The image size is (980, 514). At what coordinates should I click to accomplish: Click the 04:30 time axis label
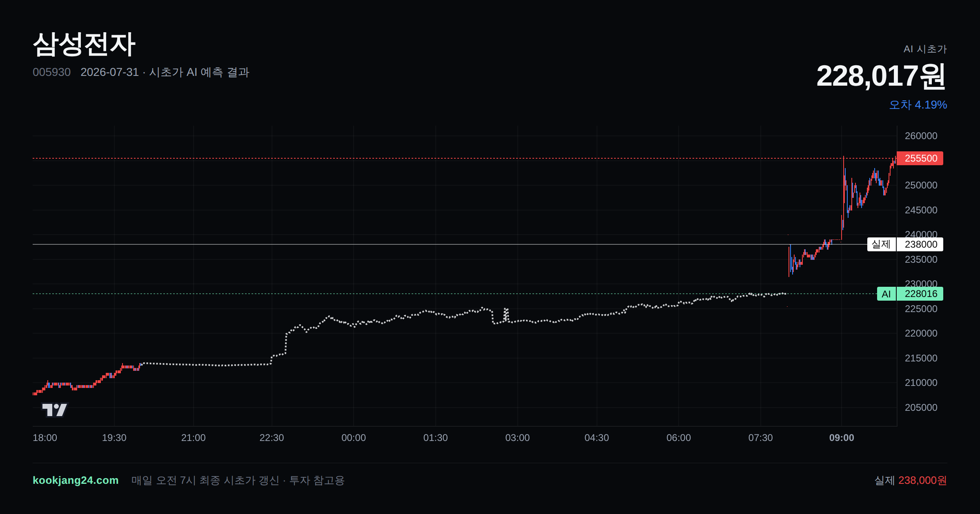coord(597,438)
